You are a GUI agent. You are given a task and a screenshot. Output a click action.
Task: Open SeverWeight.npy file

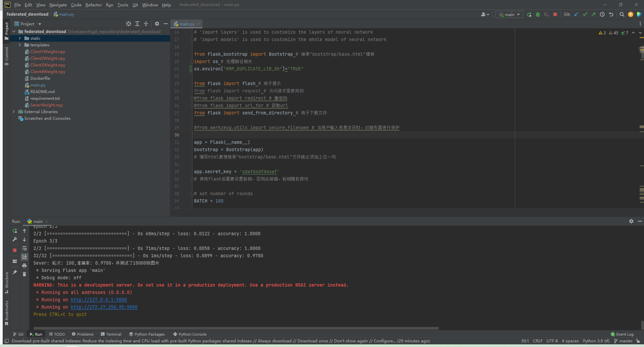point(46,105)
